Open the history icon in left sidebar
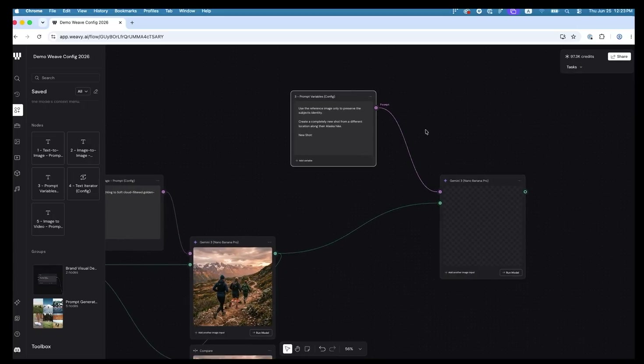 click(x=17, y=94)
